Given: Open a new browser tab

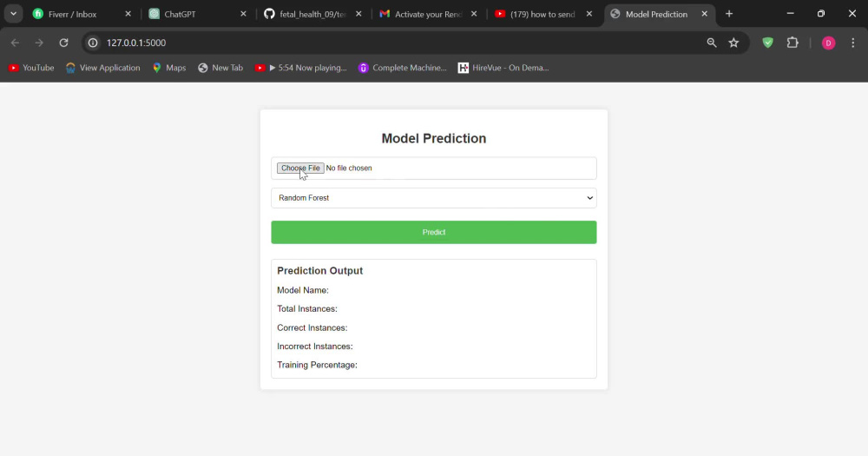Looking at the screenshot, I should 729,14.
